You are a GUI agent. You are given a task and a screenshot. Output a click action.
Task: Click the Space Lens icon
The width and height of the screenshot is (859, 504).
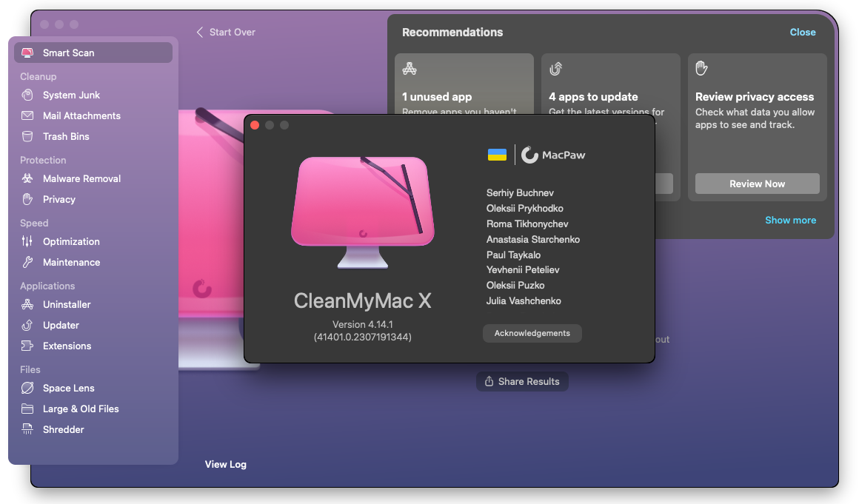pyautogui.click(x=27, y=388)
